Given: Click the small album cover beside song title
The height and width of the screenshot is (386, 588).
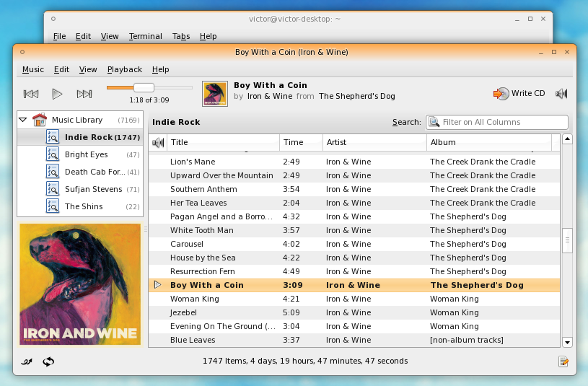Looking at the screenshot, I should tap(215, 94).
